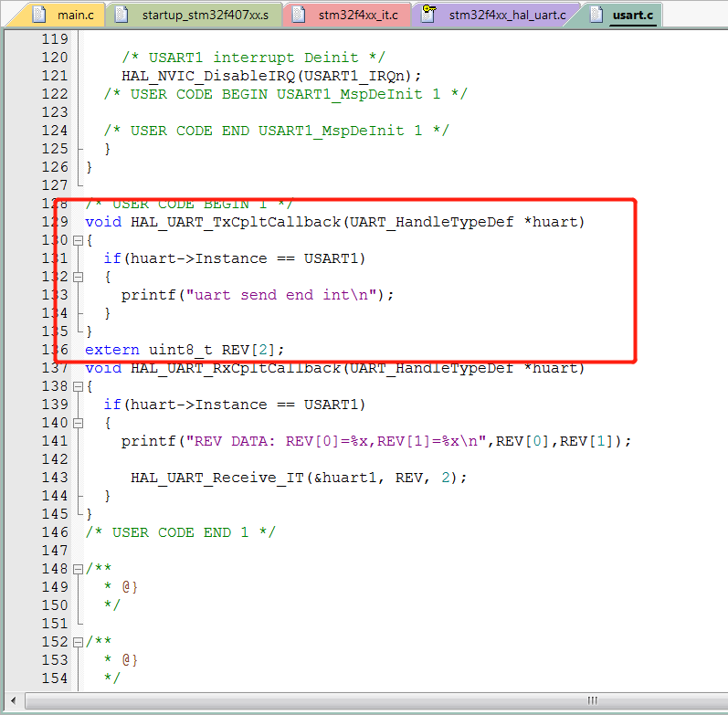
Task: Click the if condition on line 131
Action: 235,258
